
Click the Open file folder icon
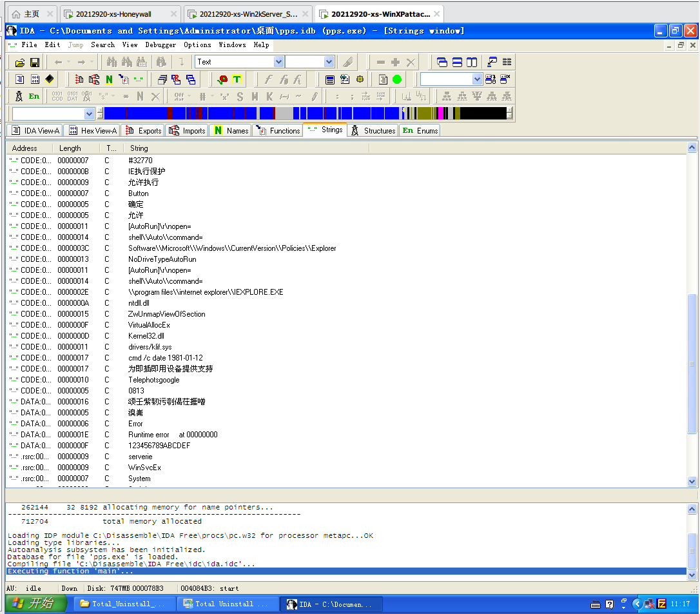(20, 63)
